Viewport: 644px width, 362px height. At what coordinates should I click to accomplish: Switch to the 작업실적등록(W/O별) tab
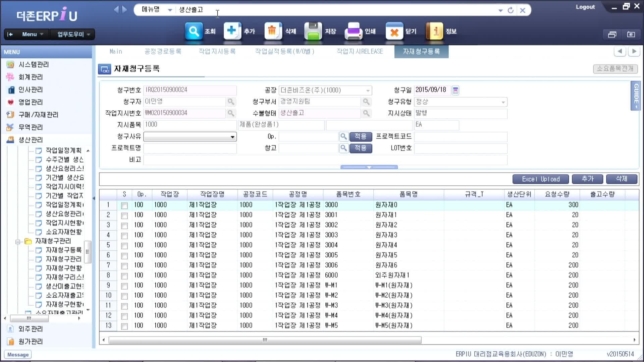(284, 52)
